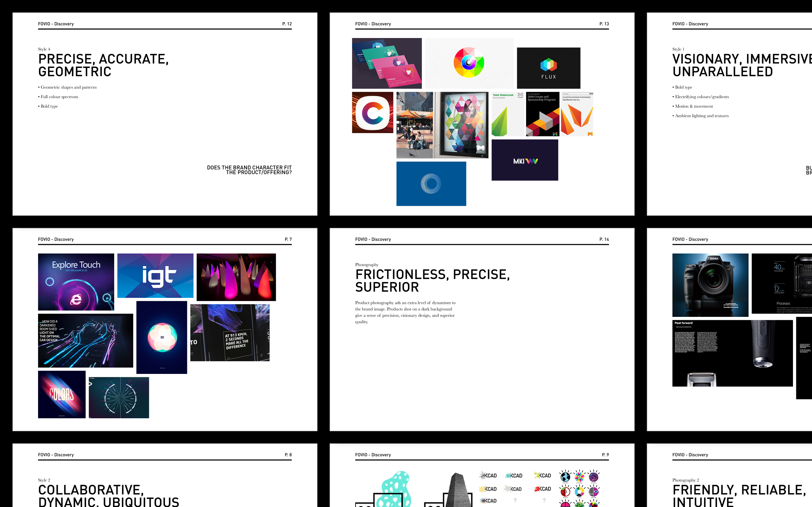Click the 2010 Grants and Sponsorship cover
This screenshot has width=812, height=507.
click(x=542, y=114)
